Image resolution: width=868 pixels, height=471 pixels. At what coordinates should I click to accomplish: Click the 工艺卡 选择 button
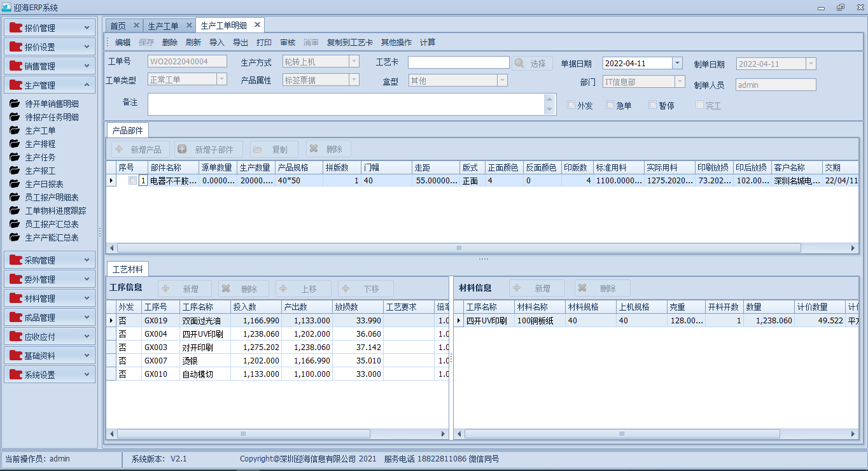[533, 64]
